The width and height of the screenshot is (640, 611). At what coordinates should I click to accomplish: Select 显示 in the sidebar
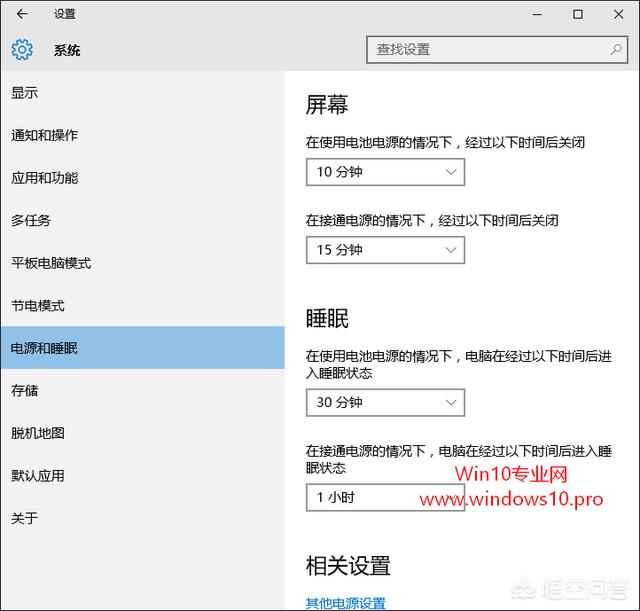pyautogui.click(x=25, y=93)
